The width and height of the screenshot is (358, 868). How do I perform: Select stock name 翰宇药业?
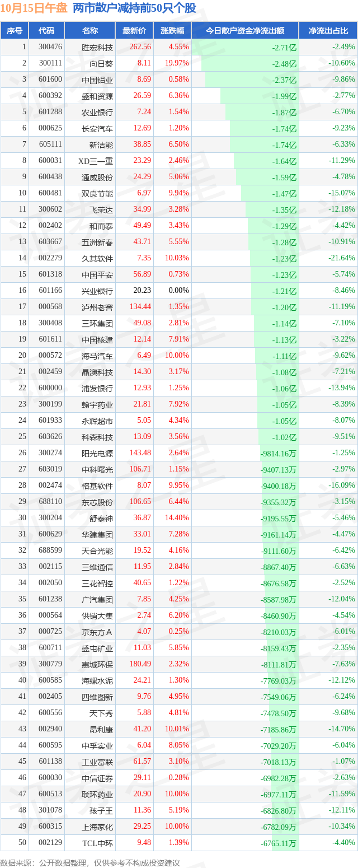(x=97, y=404)
